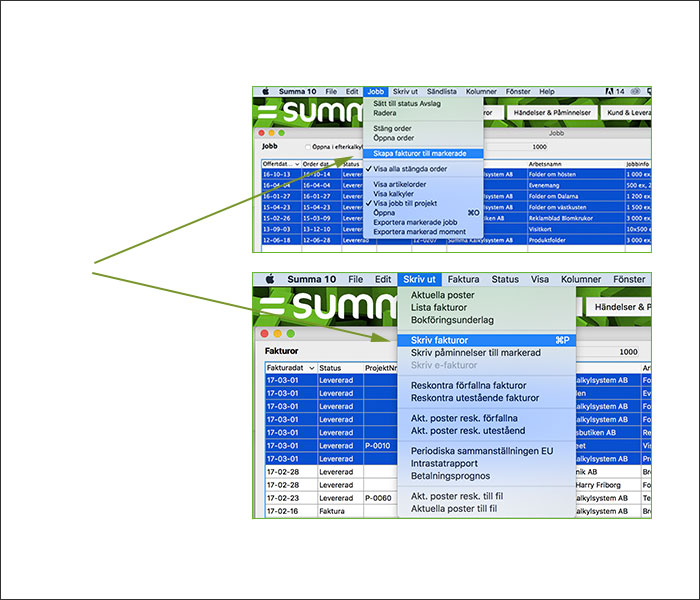
Task: Click the Order dat column header
Action: point(321,164)
